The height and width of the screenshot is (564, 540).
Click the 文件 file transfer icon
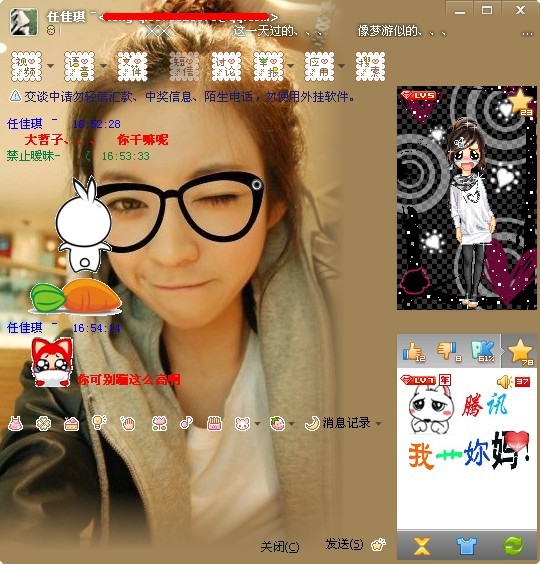132,66
